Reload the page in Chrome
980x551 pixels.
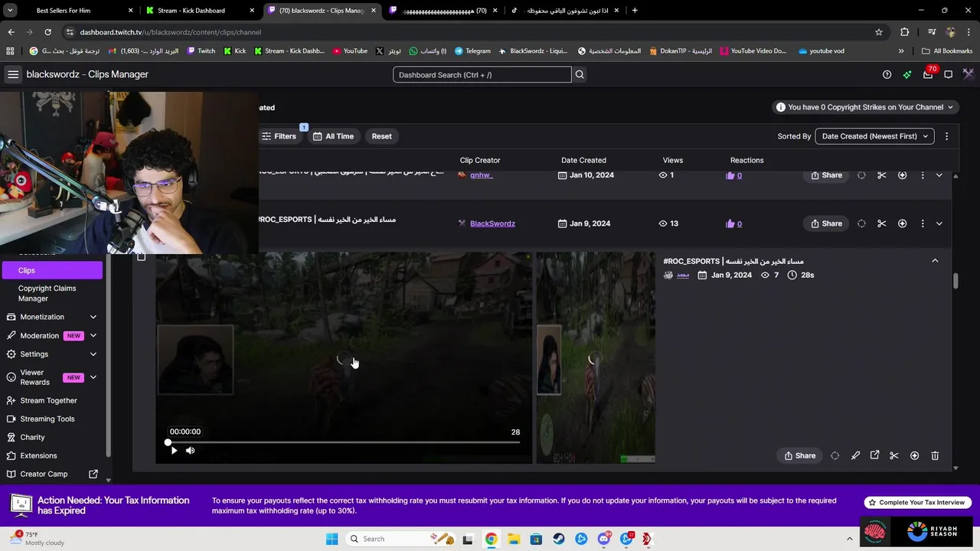point(47,32)
